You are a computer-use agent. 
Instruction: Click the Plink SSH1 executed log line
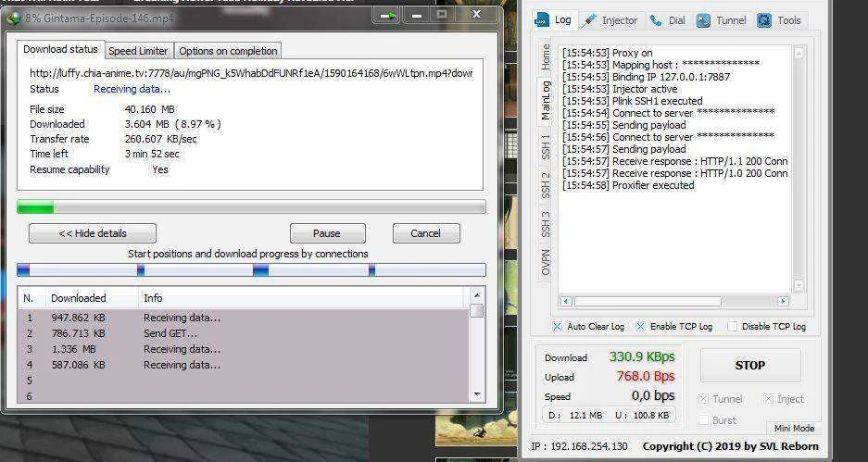(x=632, y=101)
